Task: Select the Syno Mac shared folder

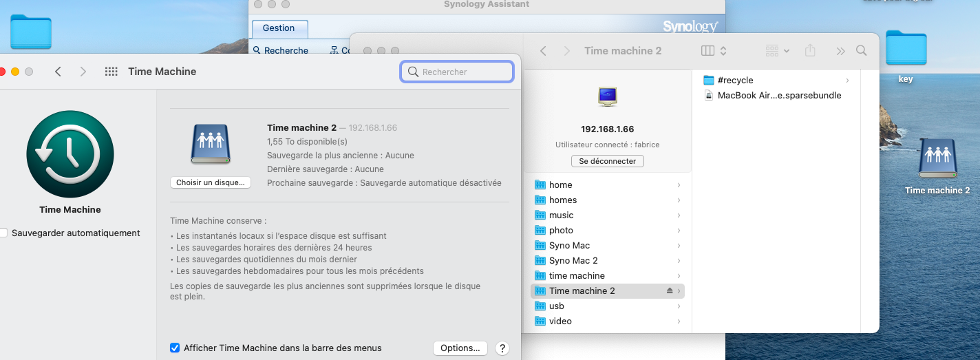Action: [608, 246]
